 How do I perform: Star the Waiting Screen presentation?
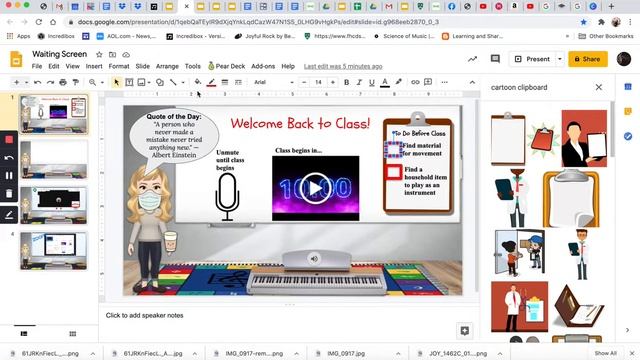point(99,54)
